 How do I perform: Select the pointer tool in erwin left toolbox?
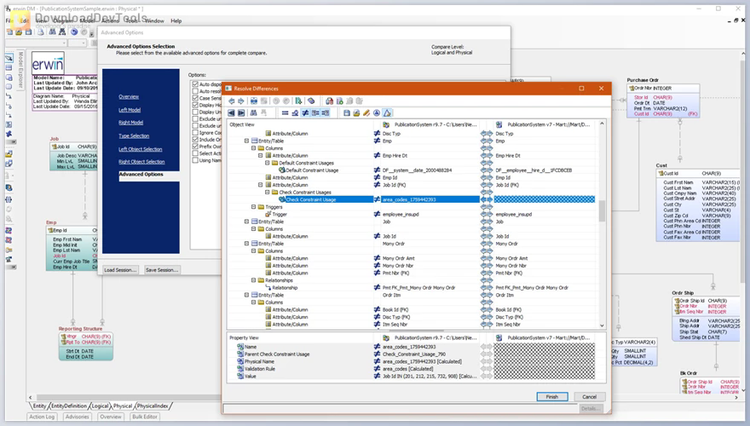pyautogui.click(x=9, y=58)
